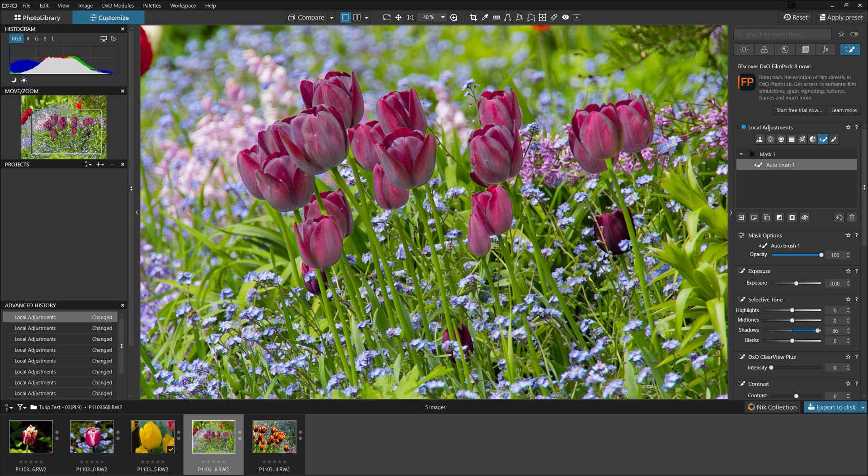This screenshot has width=868, height=476.
Task: Open the Light corrections palette tab
Action: pyautogui.click(x=744, y=49)
